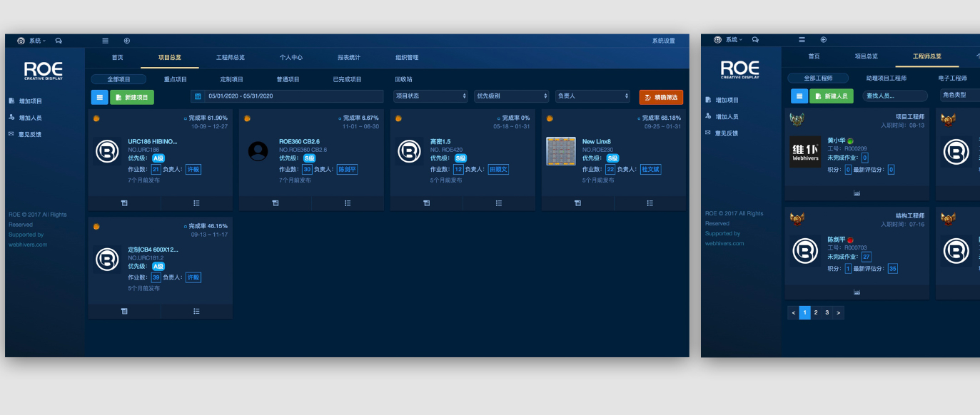The image size is (980, 415).
Task: Click the New Linx8 project thumbnail
Action: coord(560,151)
